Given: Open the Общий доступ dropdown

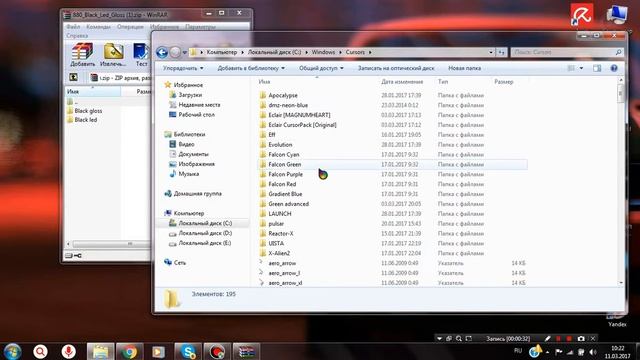Looking at the screenshot, I should pos(321,68).
